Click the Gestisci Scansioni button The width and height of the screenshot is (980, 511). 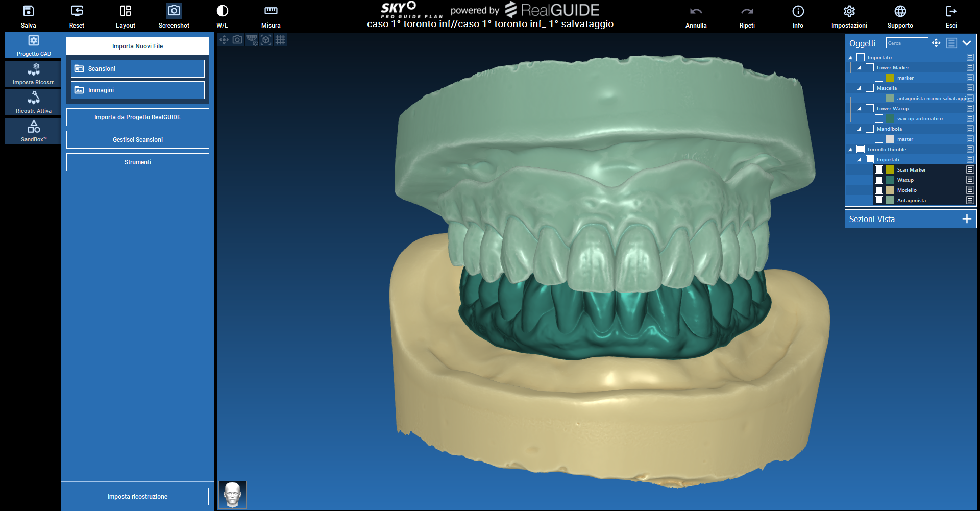coord(138,139)
